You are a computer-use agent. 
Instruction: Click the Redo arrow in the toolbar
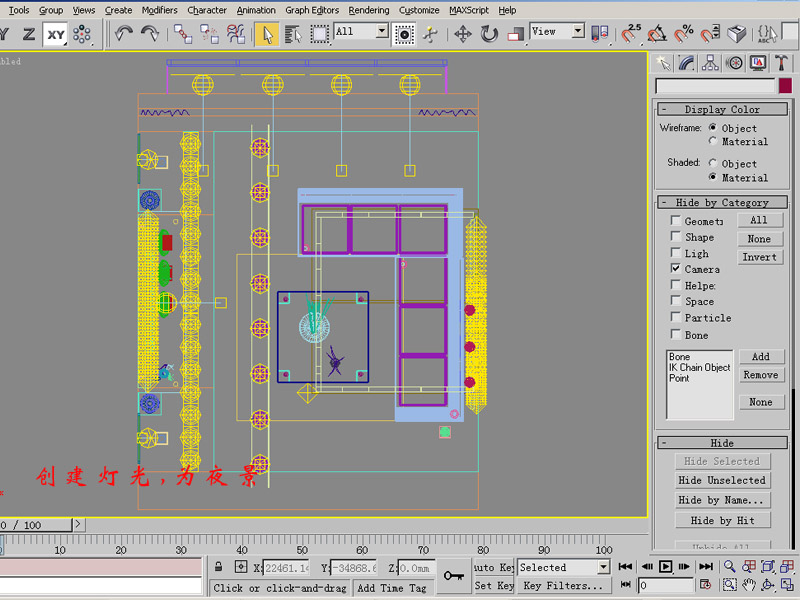point(149,33)
